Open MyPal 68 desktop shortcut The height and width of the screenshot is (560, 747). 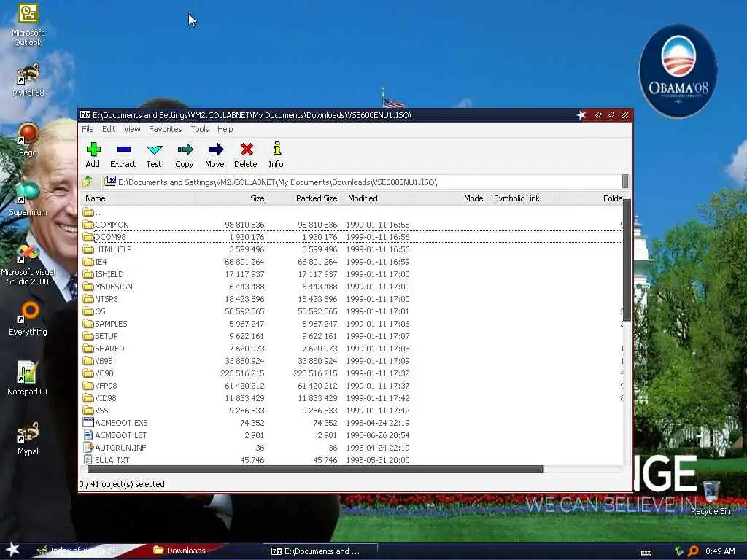(x=28, y=80)
